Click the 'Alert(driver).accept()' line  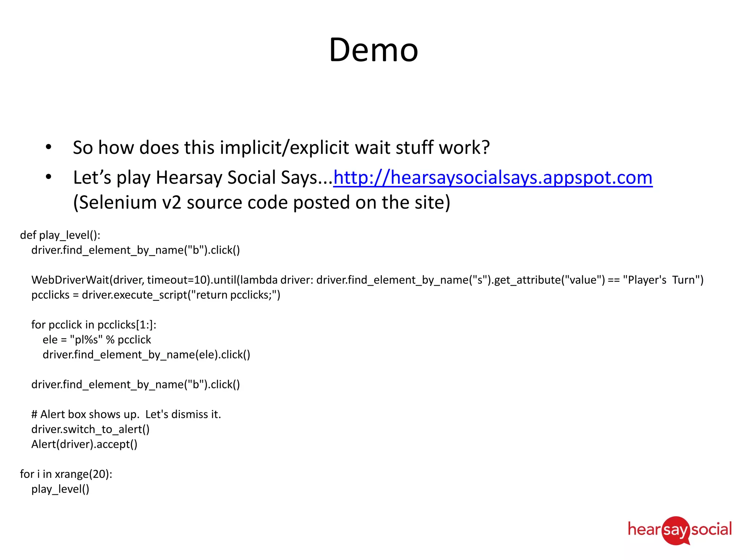[84, 444]
